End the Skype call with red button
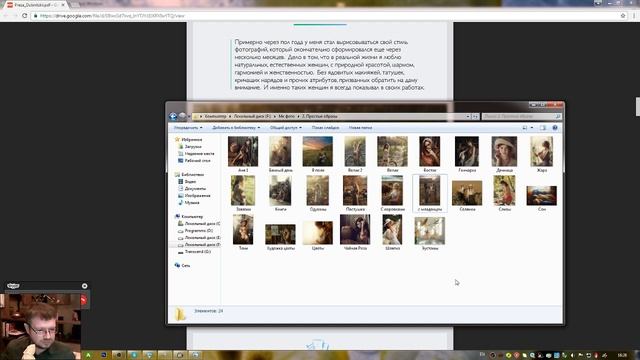This screenshot has width=640, height=360. coord(84,301)
